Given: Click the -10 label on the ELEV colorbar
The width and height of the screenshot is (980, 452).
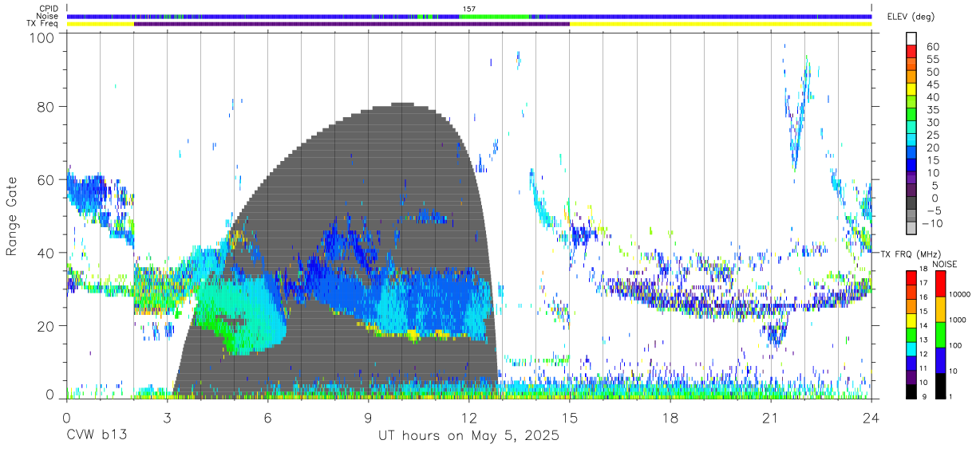Looking at the screenshot, I should (x=934, y=222).
